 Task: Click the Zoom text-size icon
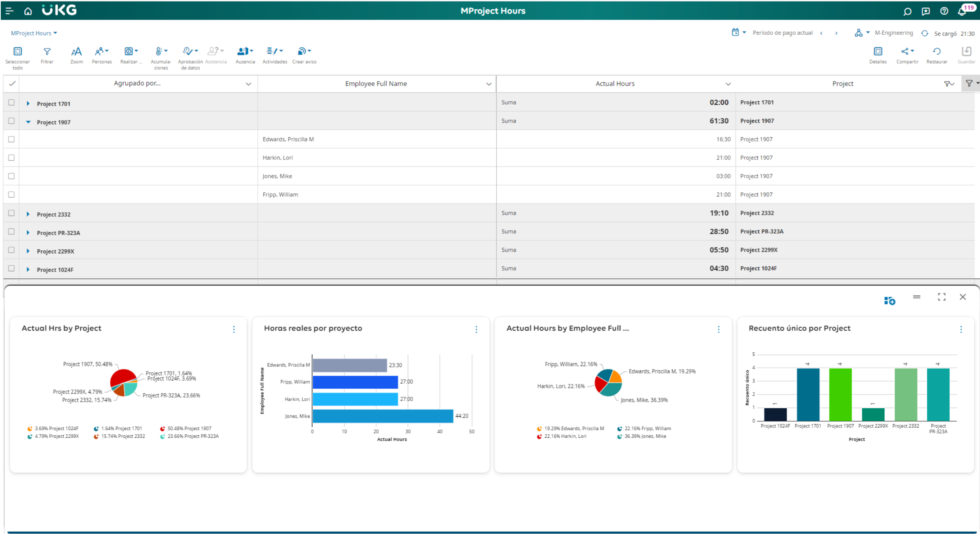(76, 52)
